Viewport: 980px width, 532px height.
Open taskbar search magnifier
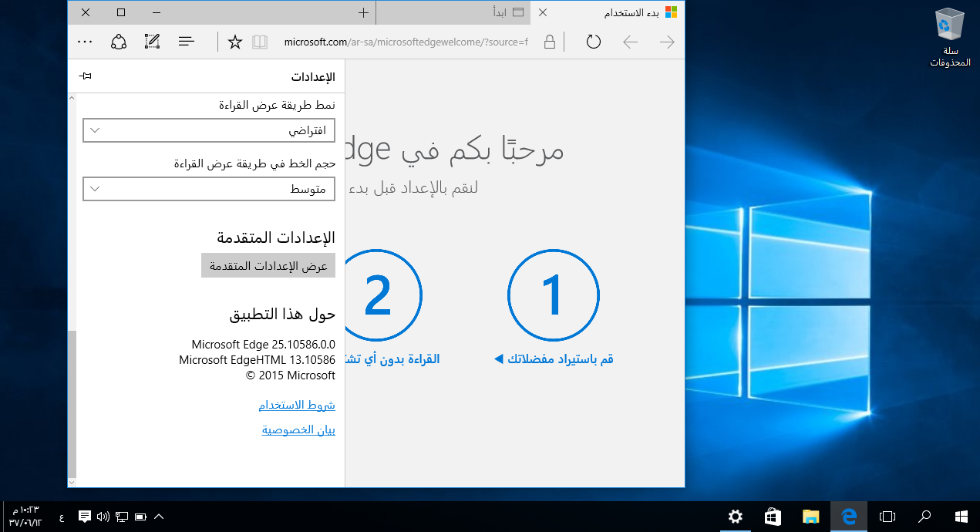click(924, 517)
